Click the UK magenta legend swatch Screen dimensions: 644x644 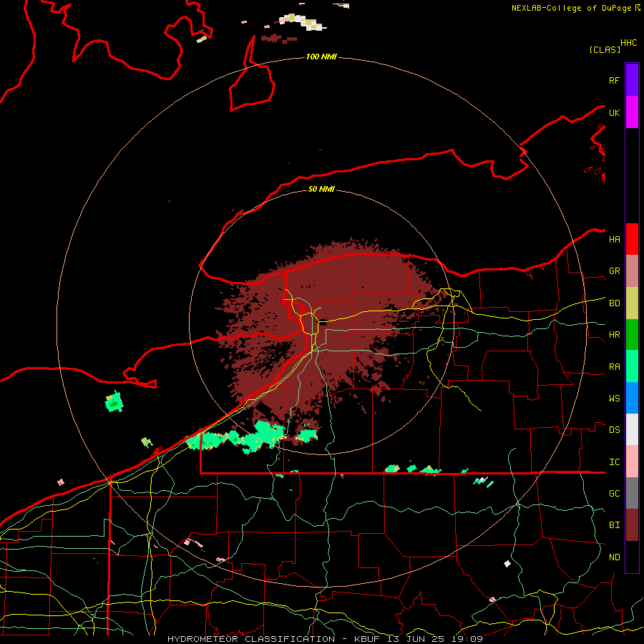pos(632,112)
